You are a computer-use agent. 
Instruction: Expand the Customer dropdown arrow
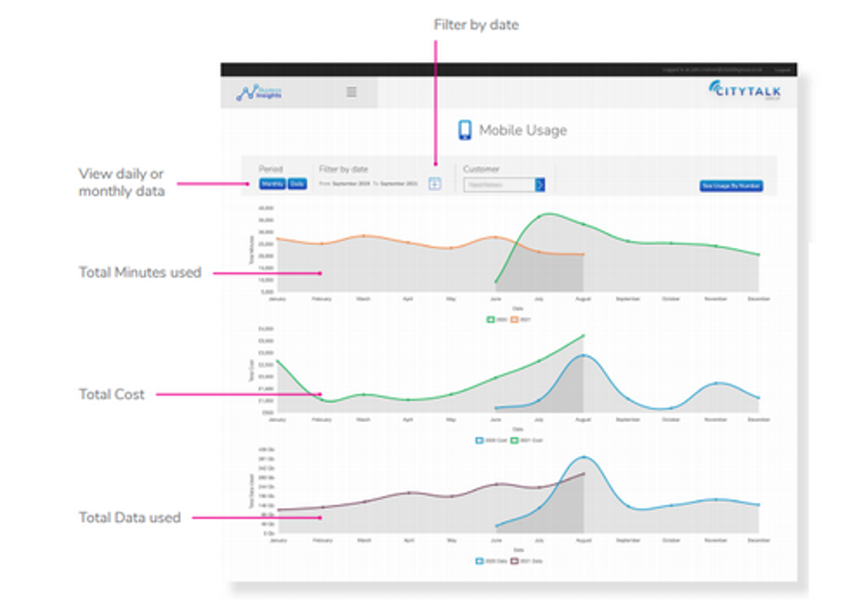[540, 185]
